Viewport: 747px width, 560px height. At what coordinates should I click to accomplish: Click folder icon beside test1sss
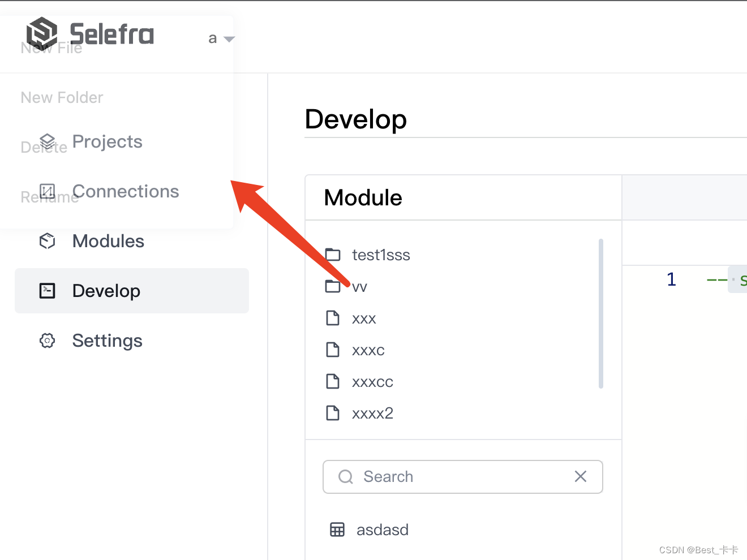tap(333, 255)
